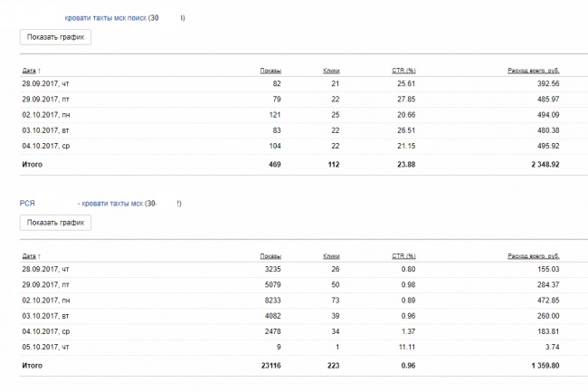Viewport: 588px width, 392px height.
Task: Select the 02.10.2017 row in first table
Action: click(304, 115)
